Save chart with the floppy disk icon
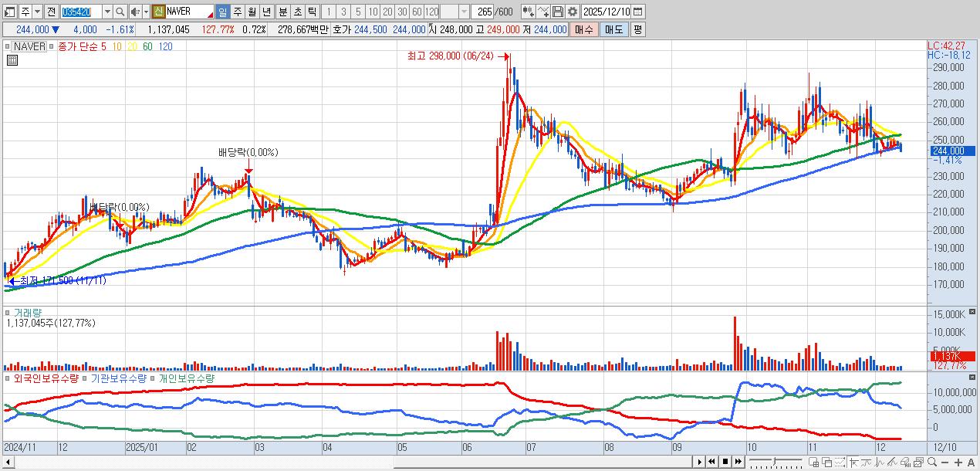 pyautogui.click(x=558, y=12)
